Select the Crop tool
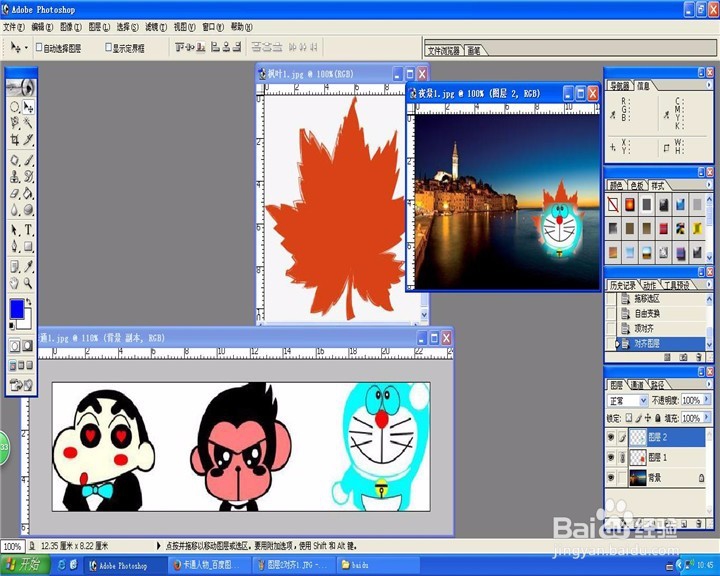 tap(14, 139)
